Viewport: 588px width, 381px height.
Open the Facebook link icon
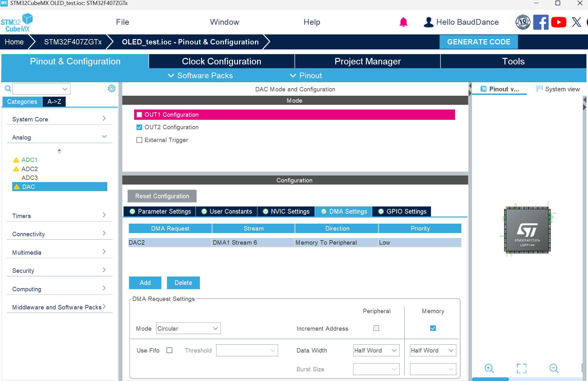(541, 22)
